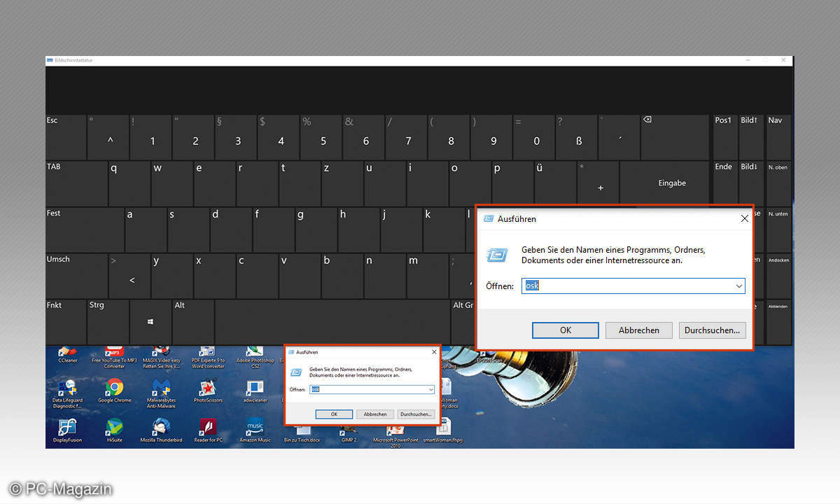Click OK in the enlarged Ausführen dialog
This screenshot has height=504, width=840.
click(x=565, y=330)
